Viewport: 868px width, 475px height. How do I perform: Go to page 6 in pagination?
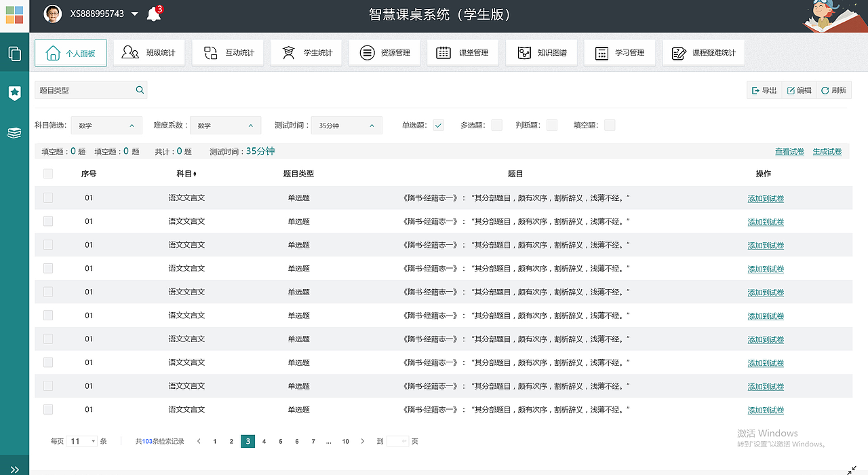coord(297,442)
